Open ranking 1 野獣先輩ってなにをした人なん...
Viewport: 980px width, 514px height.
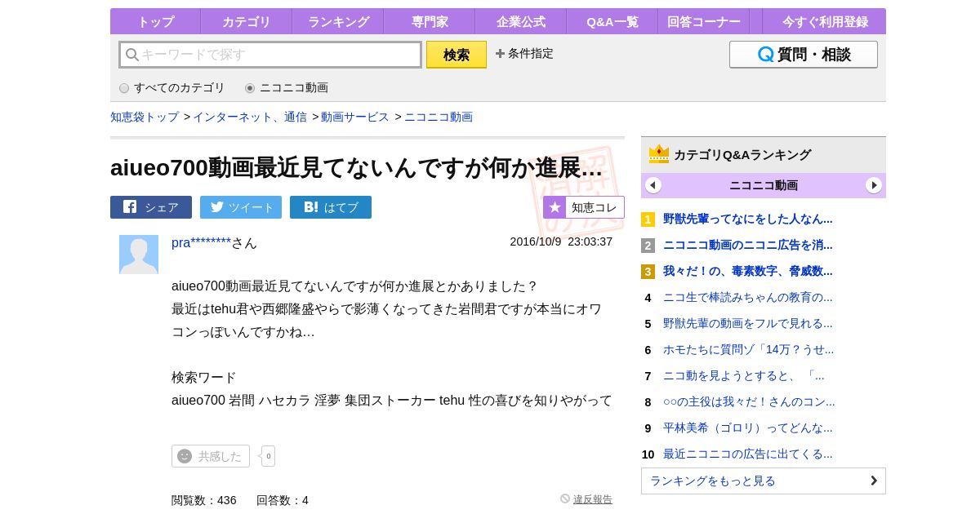pyautogui.click(x=747, y=219)
